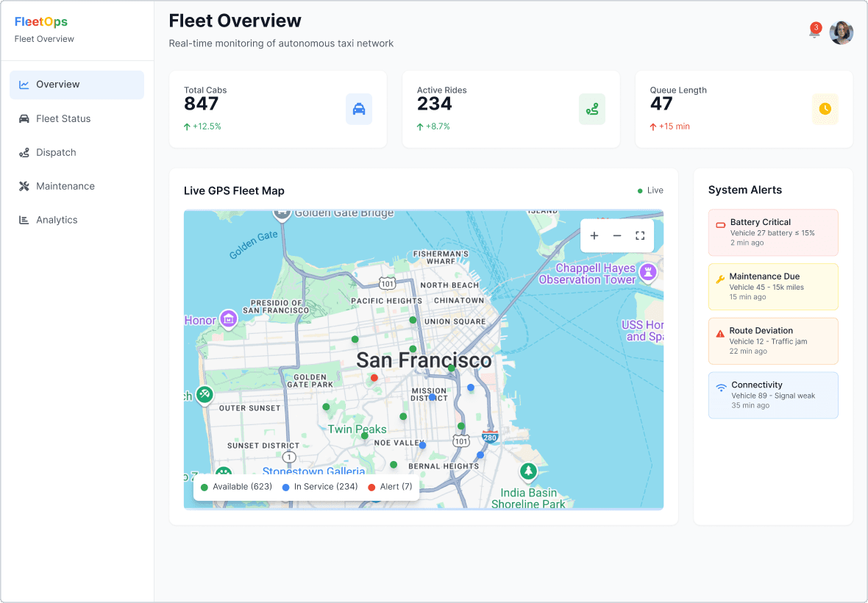Click the +12.5% trend text
The height and width of the screenshot is (603, 868).
click(x=207, y=126)
